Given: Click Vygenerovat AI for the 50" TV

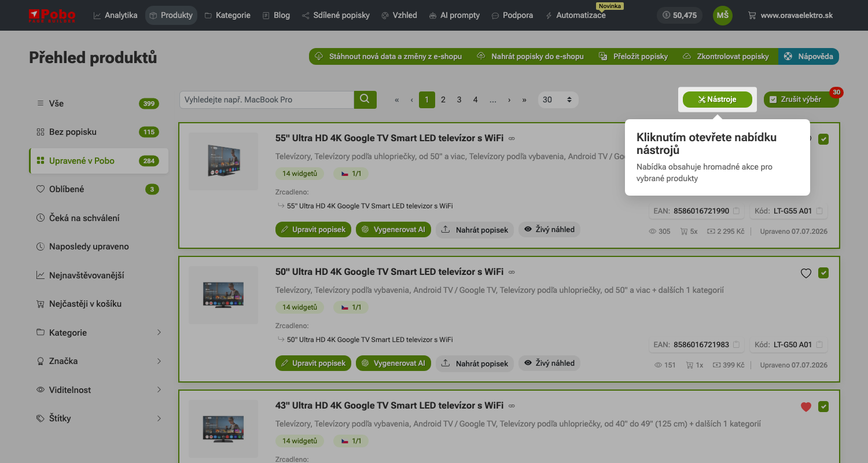Looking at the screenshot, I should coord(393,363).
